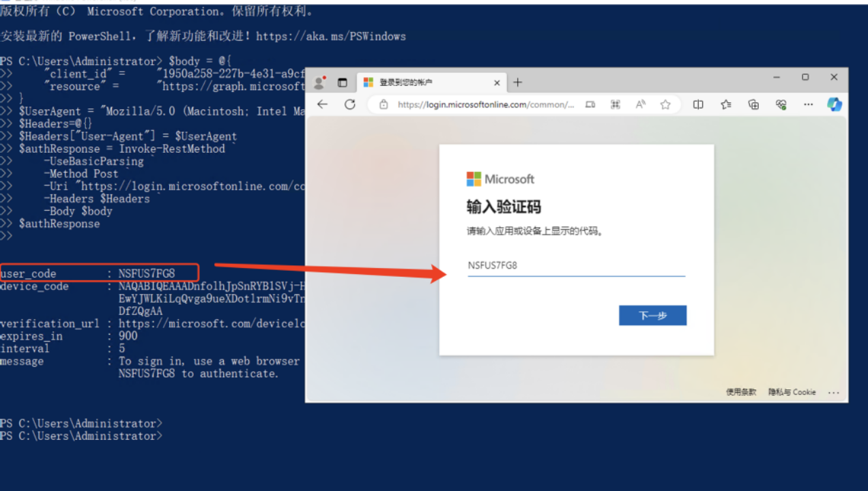Click the verification_url value in PowerShell output
This screenshot has height=491, width=868.
click(212, 324)
